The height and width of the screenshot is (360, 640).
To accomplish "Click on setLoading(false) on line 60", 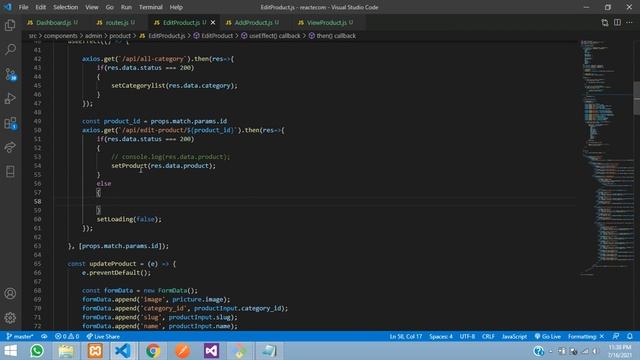I will click(x=129, y=219).
